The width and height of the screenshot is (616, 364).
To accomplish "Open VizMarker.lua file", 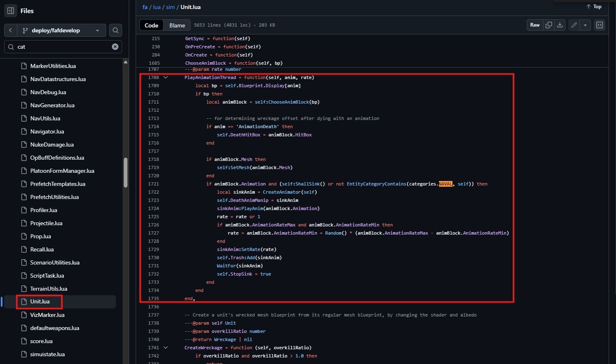I will pyautogui.click(x=47, y=315).
